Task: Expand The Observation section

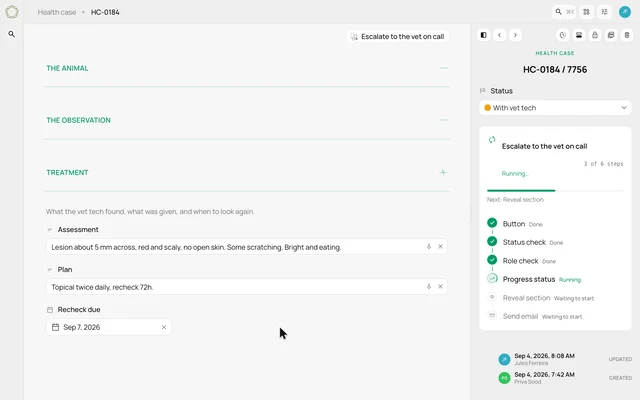Action: pos(444,120)
